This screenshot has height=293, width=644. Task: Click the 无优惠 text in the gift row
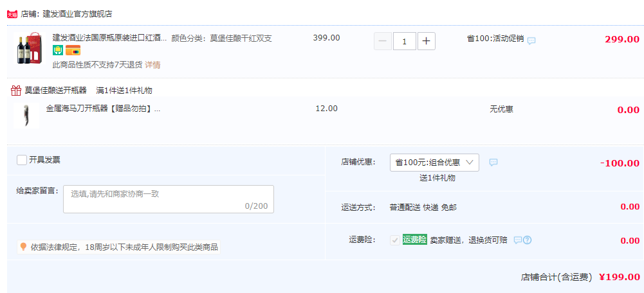pos(501,109)
